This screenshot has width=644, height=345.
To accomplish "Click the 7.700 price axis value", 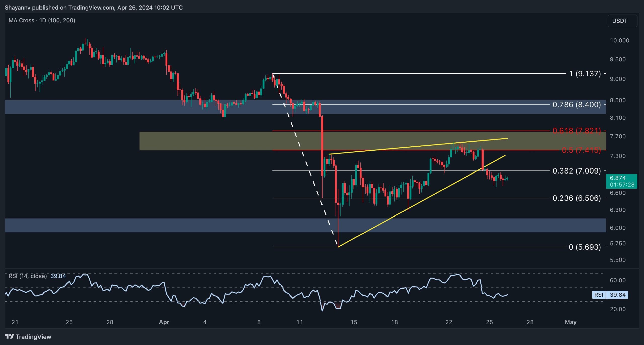I will pyautogui.click(x=618, y=136).
